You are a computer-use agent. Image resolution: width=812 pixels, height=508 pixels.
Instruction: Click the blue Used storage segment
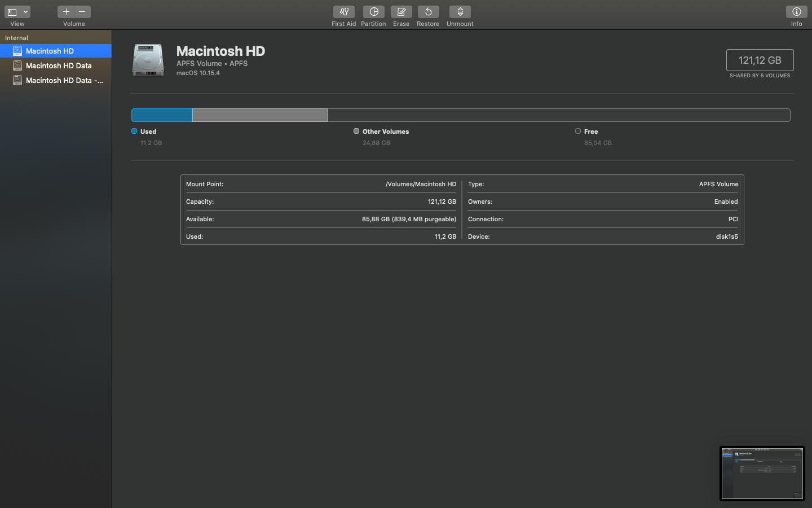[162, 115]
